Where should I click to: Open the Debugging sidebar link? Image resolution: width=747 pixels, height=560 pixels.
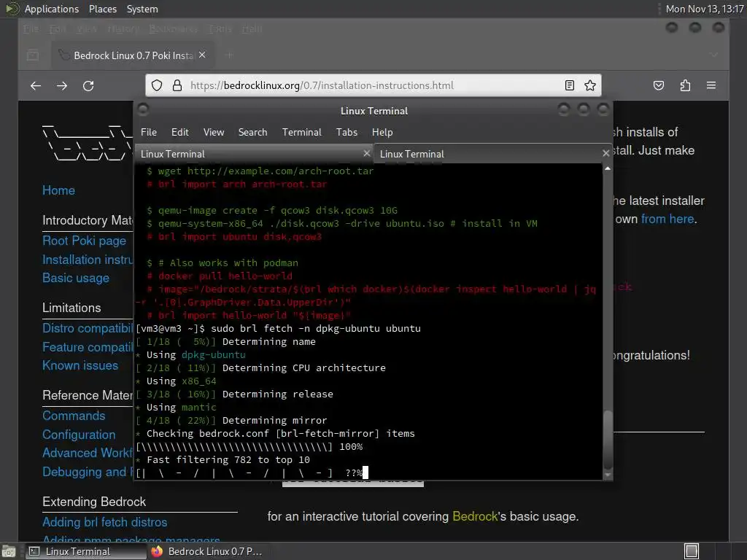88,472
